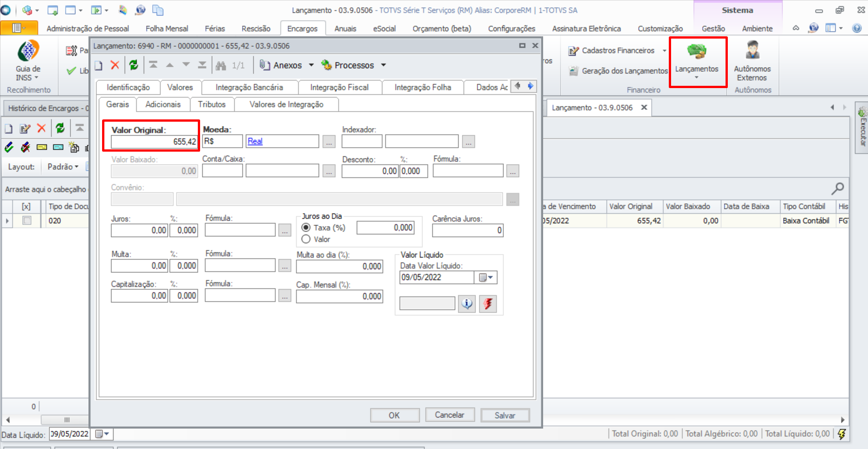Open the Tributos sub-tab
This screenshot has width=868, height=449.
211,104
